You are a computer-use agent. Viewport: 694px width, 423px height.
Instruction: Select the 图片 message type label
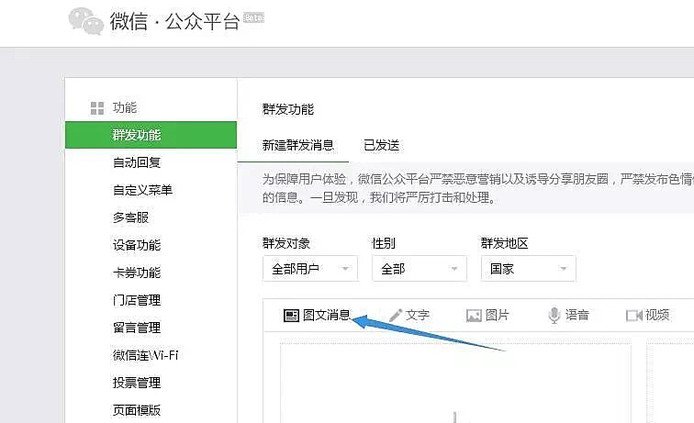tap(497, 315)
